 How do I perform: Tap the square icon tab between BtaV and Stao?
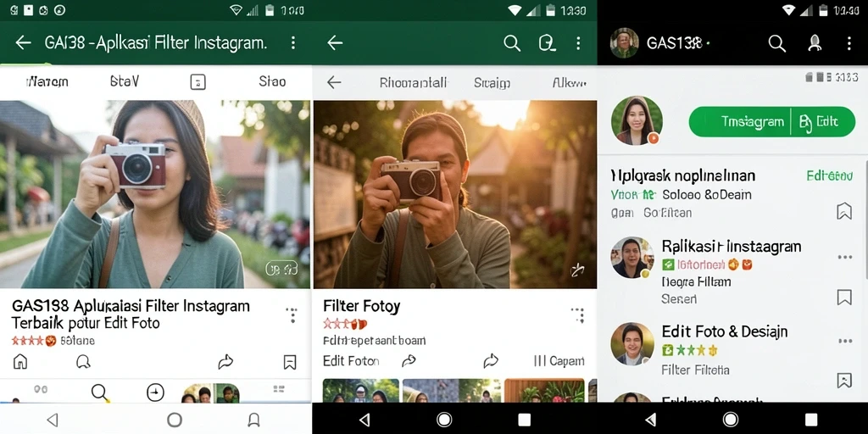pos(198,82)
